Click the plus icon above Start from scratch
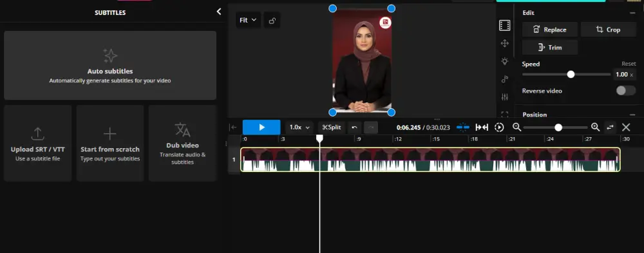The image size is (644, 253). 109,134
